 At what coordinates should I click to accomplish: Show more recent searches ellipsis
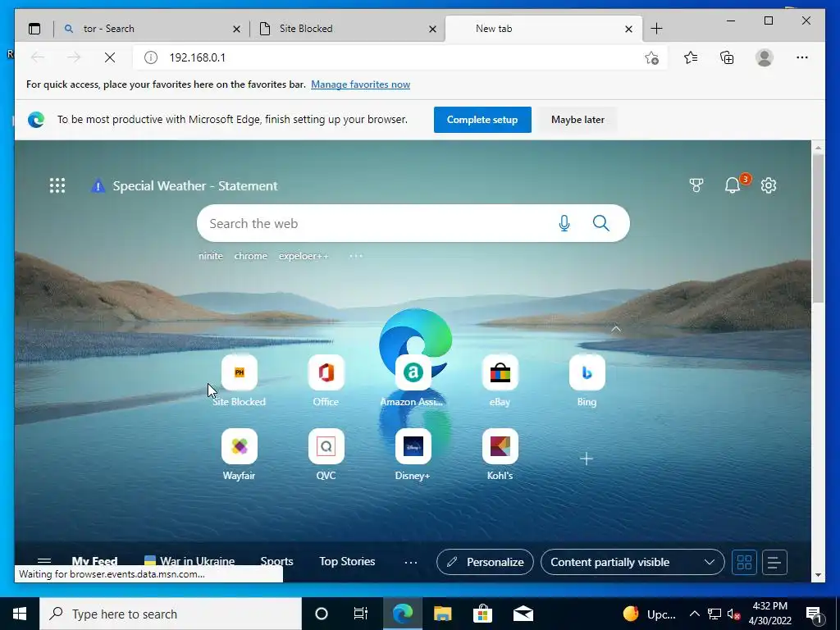(x=356, y=256)
